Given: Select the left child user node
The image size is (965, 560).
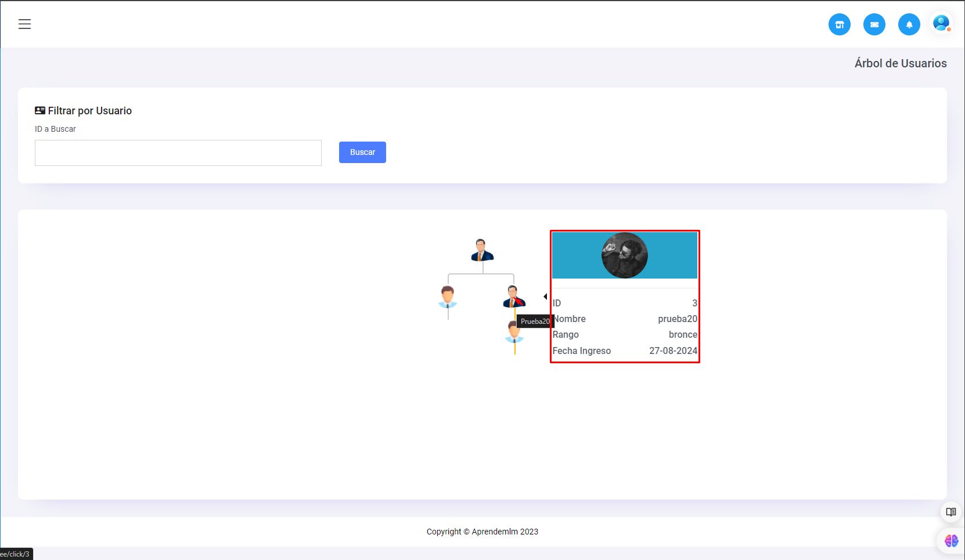Looking at the screenshot, I should tap(448, 297).
